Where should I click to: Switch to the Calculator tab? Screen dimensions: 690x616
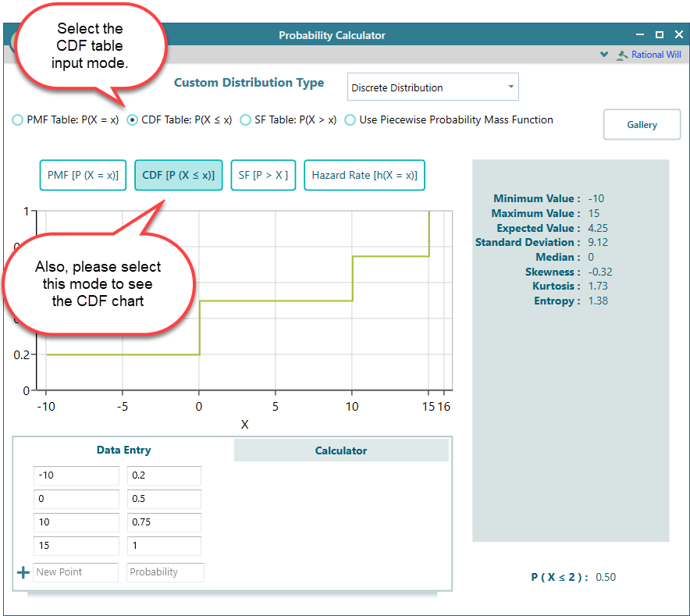tap(341, 450)
